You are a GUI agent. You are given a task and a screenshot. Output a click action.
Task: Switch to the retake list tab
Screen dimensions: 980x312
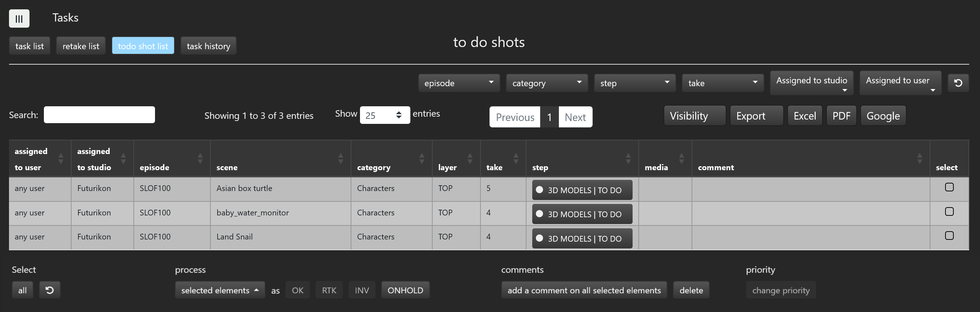click(x=81, y=46)
